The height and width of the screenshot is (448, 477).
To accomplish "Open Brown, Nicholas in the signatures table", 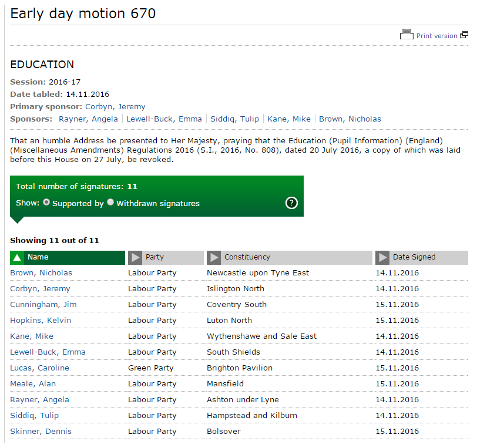I will point(41,273).
